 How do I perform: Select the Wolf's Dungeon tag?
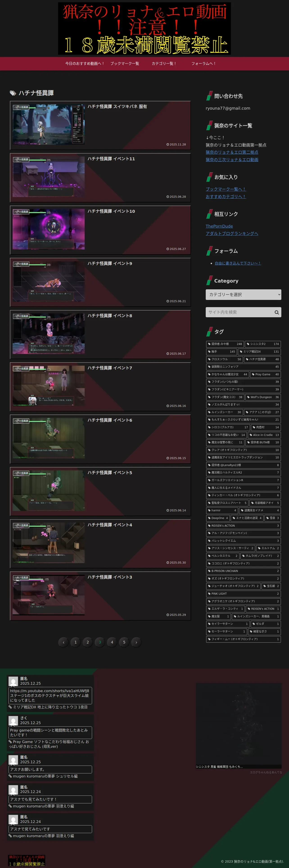click(263, 397)
